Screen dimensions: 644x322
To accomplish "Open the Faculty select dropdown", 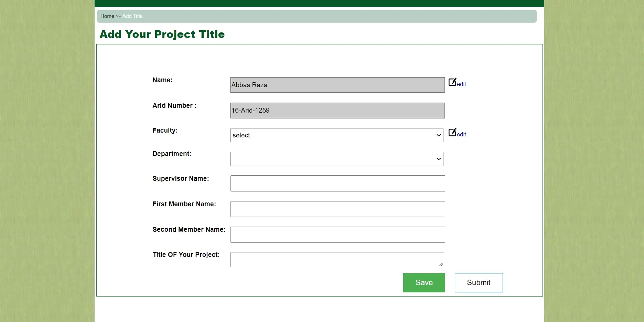I will [336, 135].
